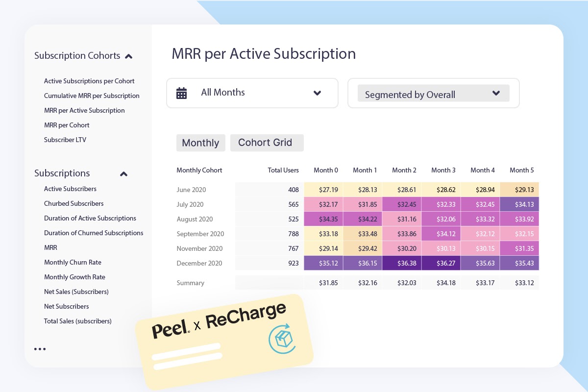Click the ReCharge box logo icon

pyautogui.click(x=281, y=338)
